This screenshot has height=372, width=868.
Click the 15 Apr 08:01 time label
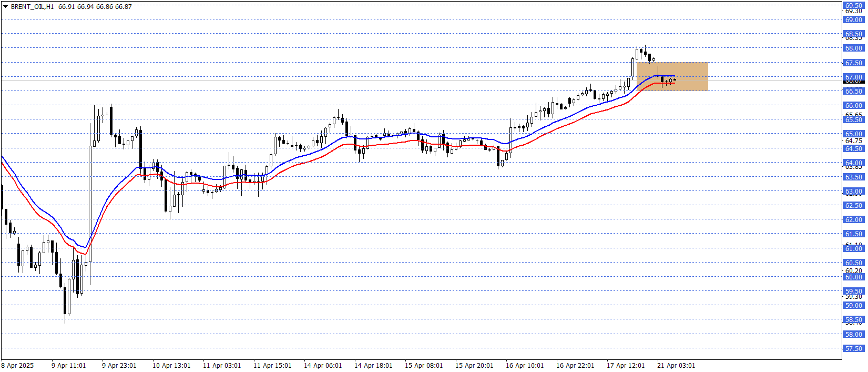click(424, 366)
